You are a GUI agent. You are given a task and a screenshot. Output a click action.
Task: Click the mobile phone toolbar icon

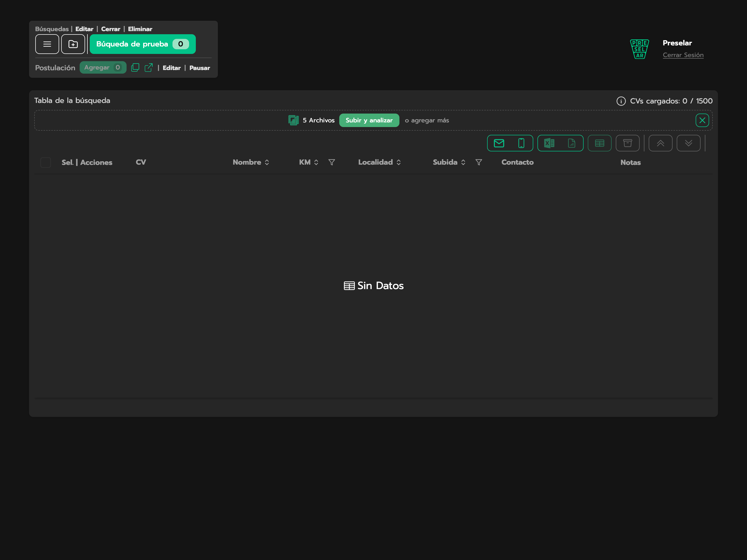(521, 143)
